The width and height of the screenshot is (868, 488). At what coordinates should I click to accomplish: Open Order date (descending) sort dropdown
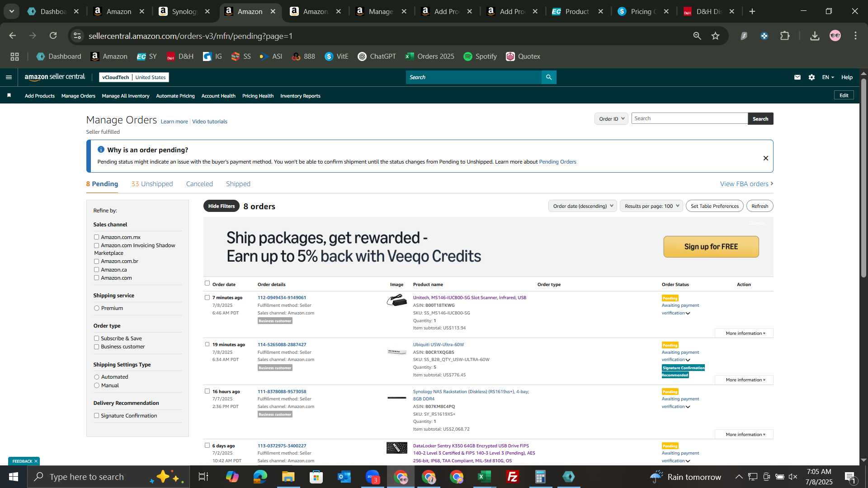582,206
